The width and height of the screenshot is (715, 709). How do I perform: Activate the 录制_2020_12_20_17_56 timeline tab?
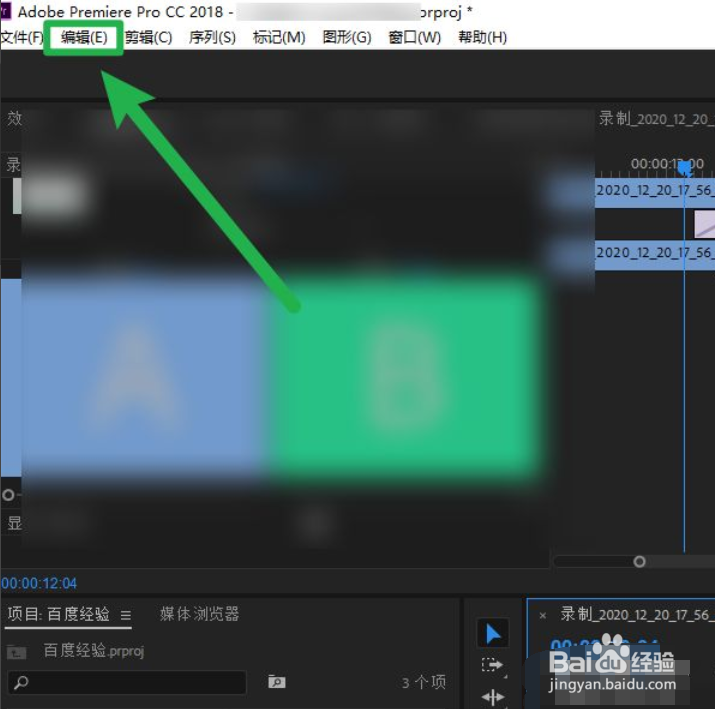pyautogui.click(x=636, y=615)
